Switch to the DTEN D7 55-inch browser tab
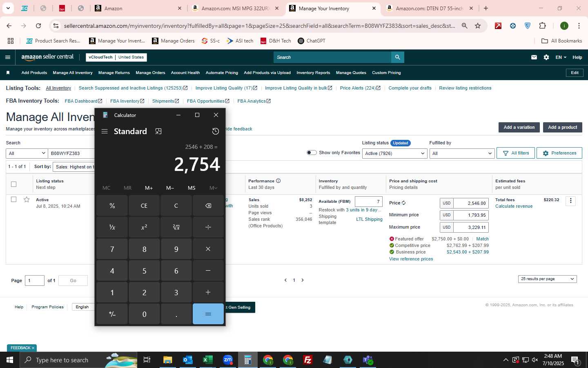 [430, 8]
